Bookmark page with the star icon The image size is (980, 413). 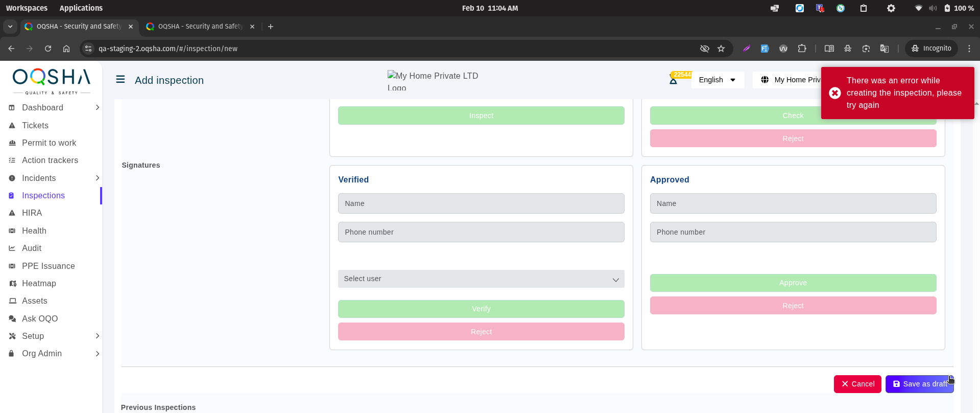[721, 49]
